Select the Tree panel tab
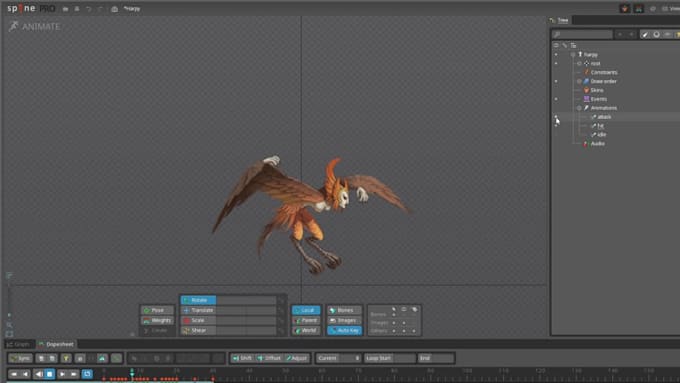Image resolution: width=680 pixels, height=383 pixels. 560,20
